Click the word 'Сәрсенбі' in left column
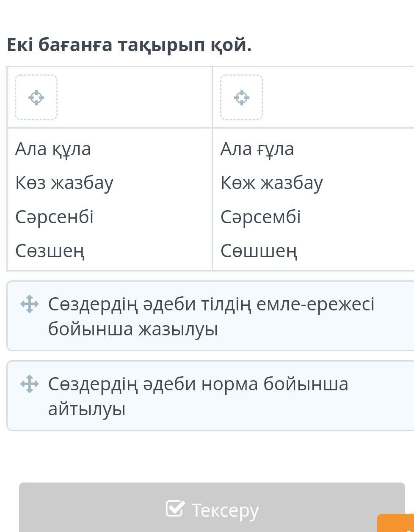 click(x=54, y=217)
